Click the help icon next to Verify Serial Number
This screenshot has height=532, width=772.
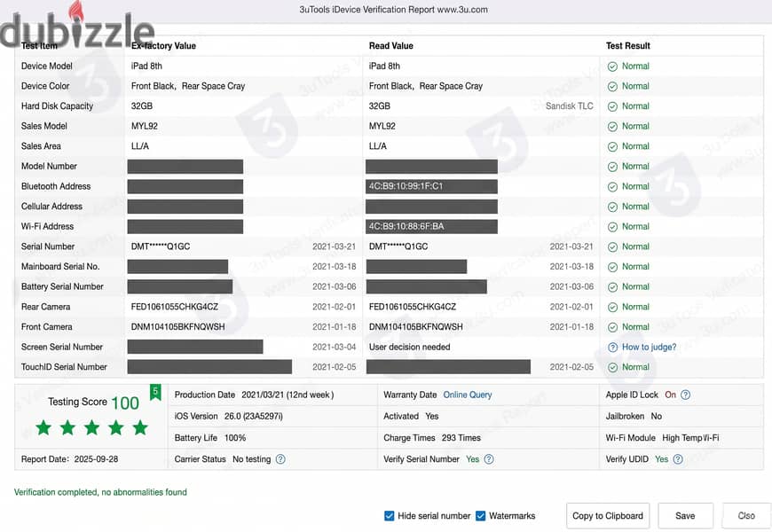point(488,459)
